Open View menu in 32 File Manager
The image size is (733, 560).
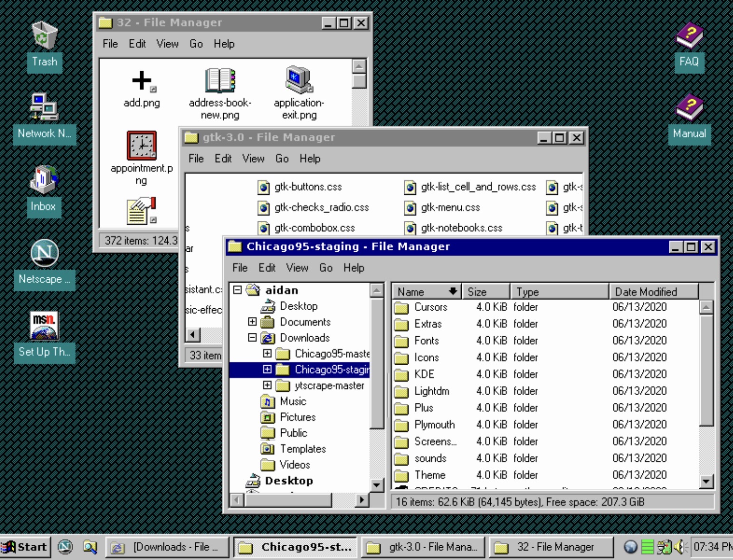tap(168, 44)
